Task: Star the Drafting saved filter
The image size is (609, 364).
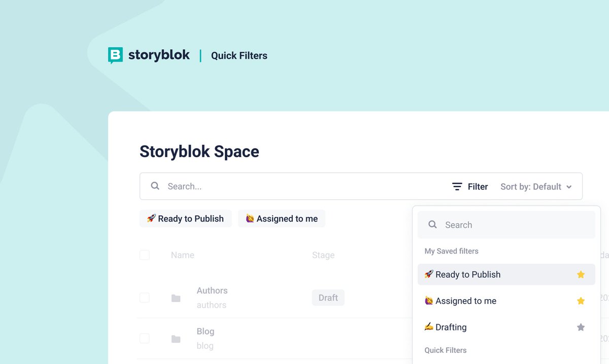Action: [581, 327]
